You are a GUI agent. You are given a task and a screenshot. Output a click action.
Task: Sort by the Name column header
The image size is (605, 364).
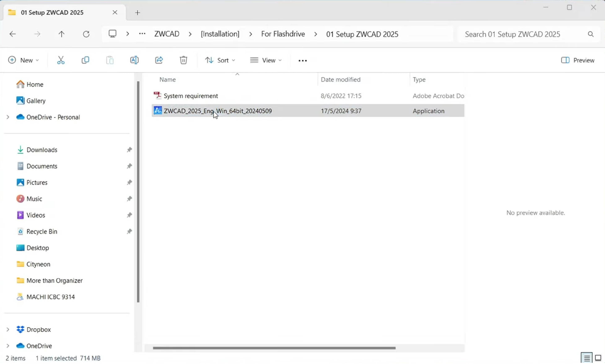[x=168, y=79]
